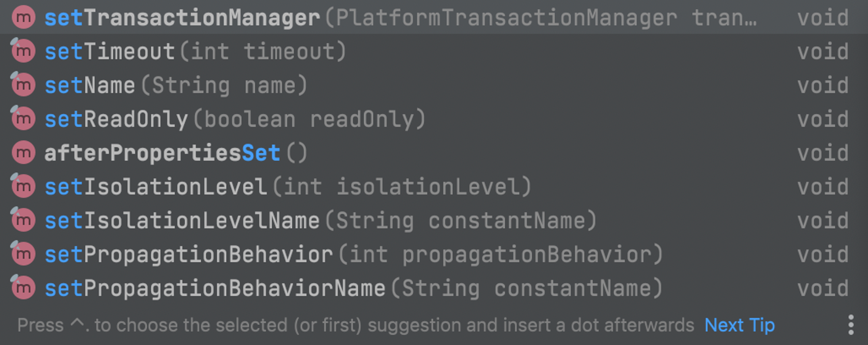Choose setPropagationBehavior(int propagationBehavior) entry
Viewport: 868px width, 345px height.
tap(434, 255)
